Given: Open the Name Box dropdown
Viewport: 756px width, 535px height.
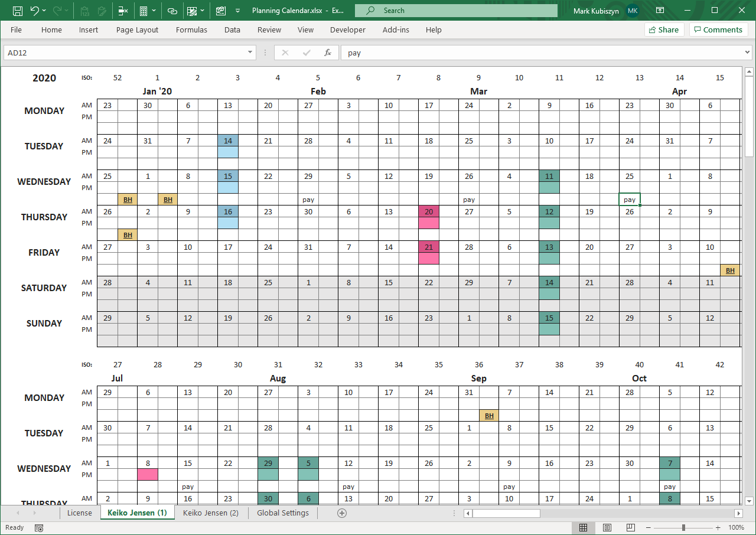Looking at the screenshot, I should [x=250, y=53].
